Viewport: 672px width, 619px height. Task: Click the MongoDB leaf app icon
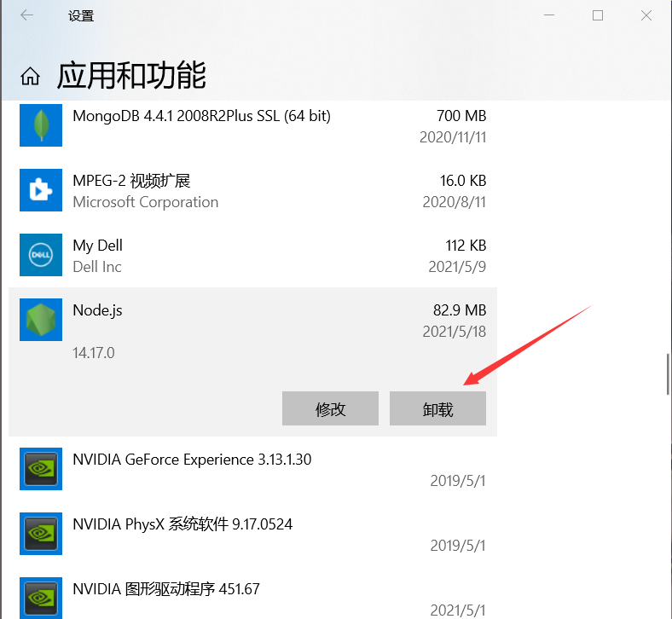pos(41,125)
